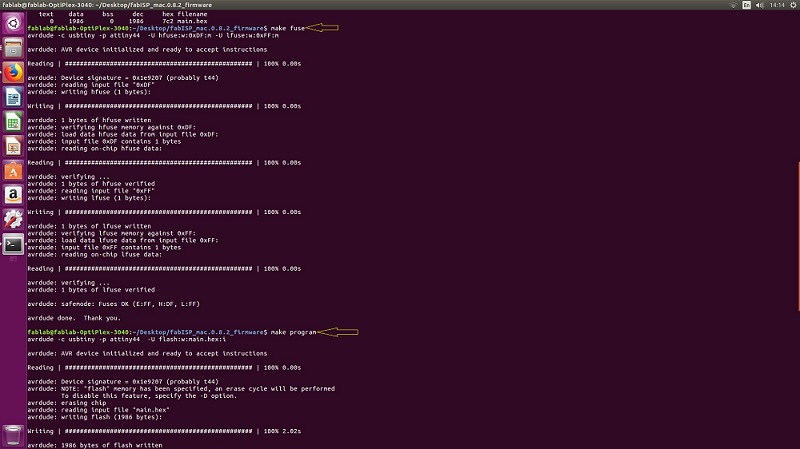800x449 pixels.
Task: Launch Firefox web browser from dock
Action: pyautogui.click(x=13, y=72)
